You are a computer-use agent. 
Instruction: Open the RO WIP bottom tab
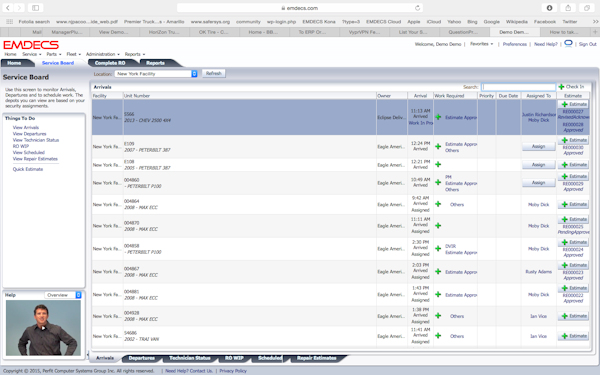(x=234, y=358)
